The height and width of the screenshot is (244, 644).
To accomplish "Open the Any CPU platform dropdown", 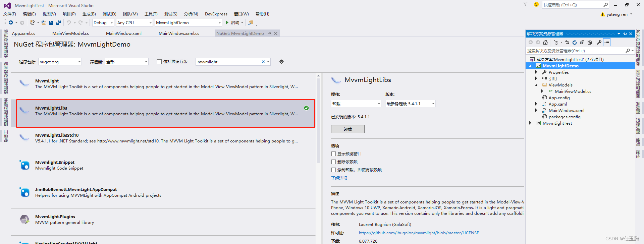I will click(x=135, y=22).
